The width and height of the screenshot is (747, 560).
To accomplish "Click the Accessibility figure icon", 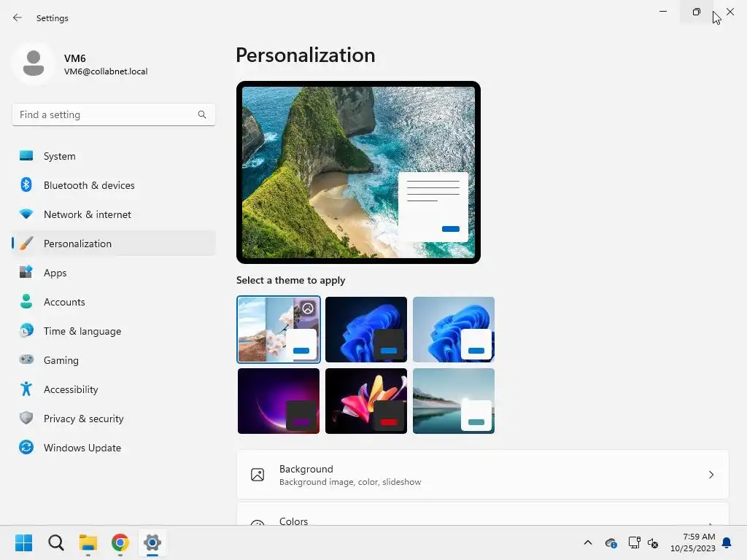I will point(26,389).
